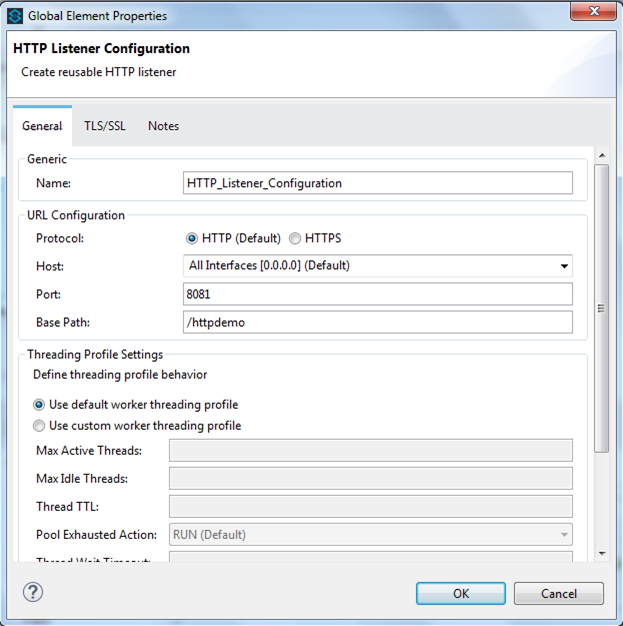The image size is (623, 626).
Task: Select the HTTP (Default) protocol radio button
Action: [x=192, y=238]
